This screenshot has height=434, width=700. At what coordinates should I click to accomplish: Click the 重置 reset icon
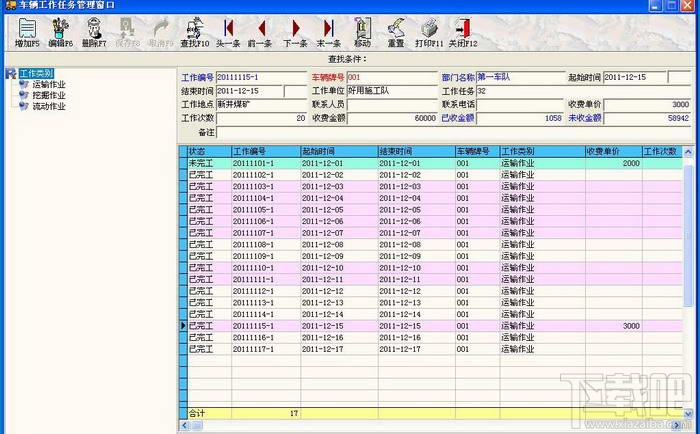pyautogui.click(x=396, y=32)
